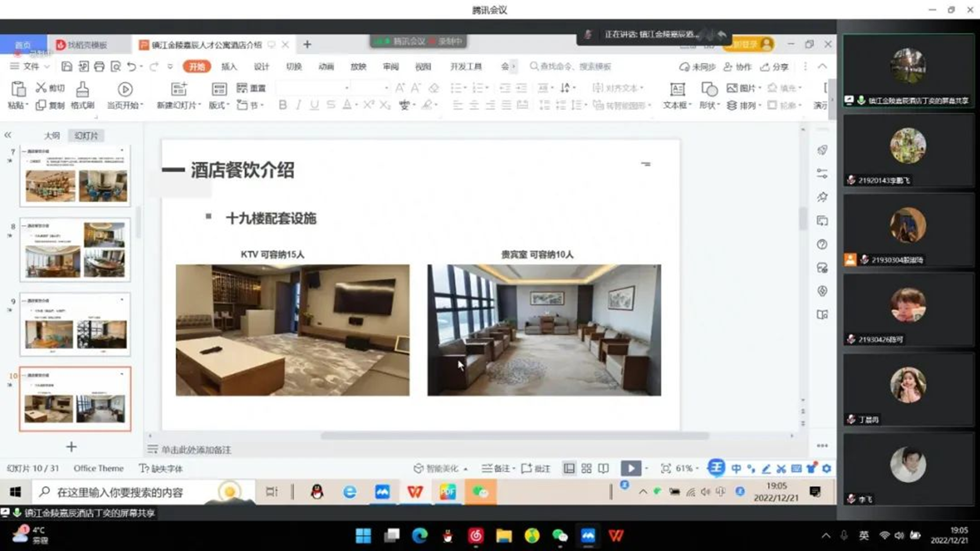Switch to 大纲 (Outline) panel tab
The height and width of the screenshot is (551, 980).
(52, 136)
